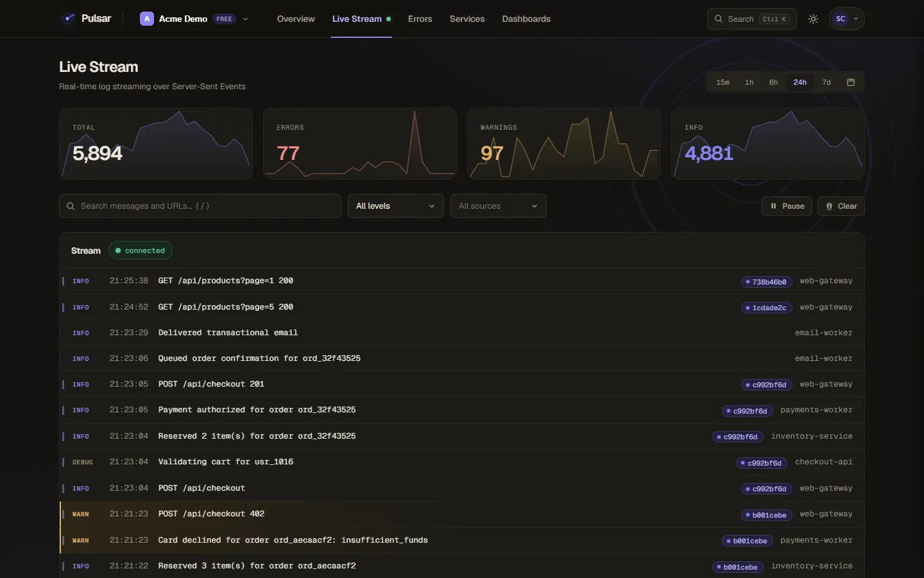Click the Total 5,894 stats card
The image size is (924, 578).
click(x=155, y=144)
